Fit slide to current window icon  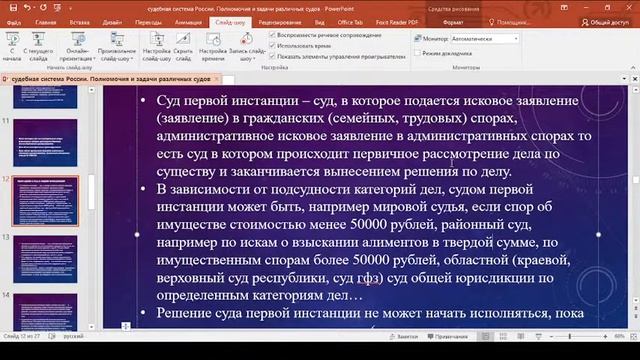pos(633,336)
